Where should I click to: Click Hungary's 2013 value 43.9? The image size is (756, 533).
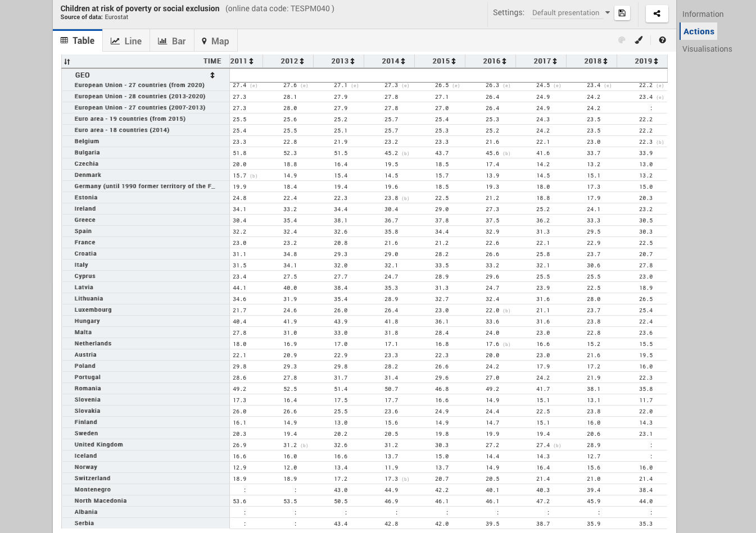tap(341, 322)
